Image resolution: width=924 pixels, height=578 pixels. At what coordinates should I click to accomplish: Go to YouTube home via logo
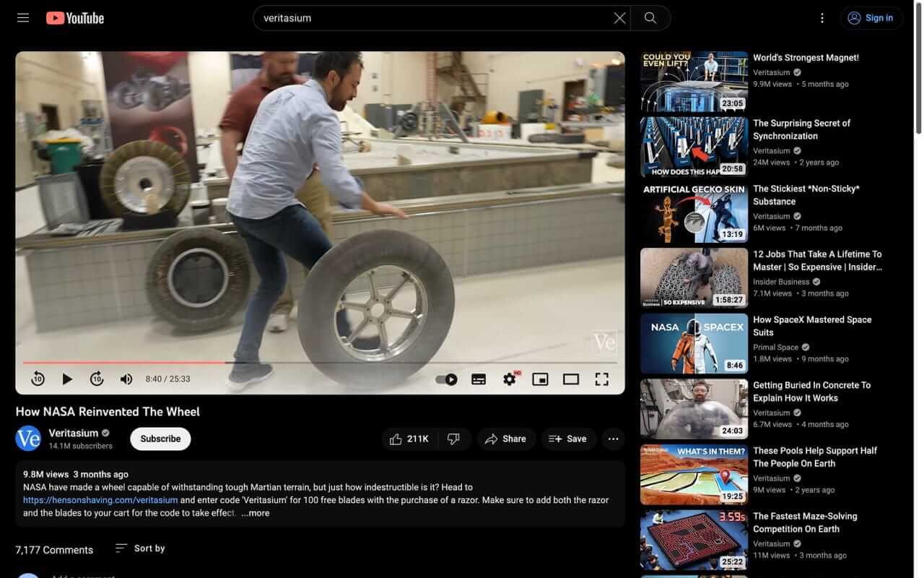point(75,18)
